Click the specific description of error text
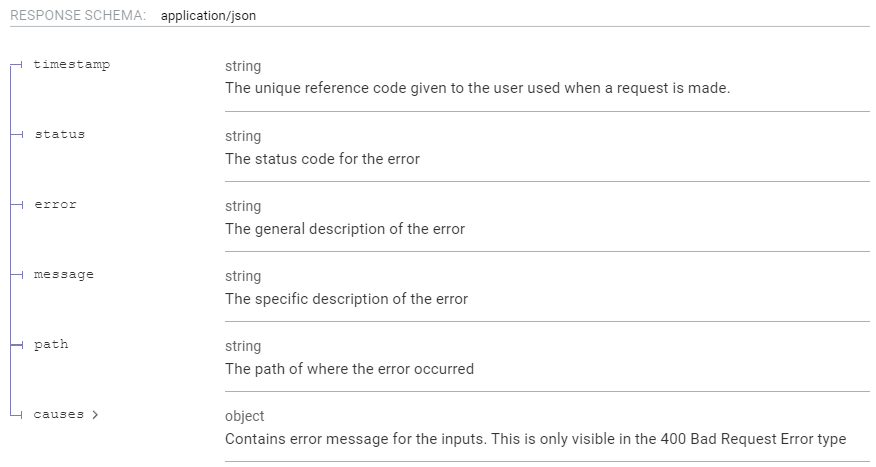Image resolution: width=876 pixels, height=467 pixels. 346,298
